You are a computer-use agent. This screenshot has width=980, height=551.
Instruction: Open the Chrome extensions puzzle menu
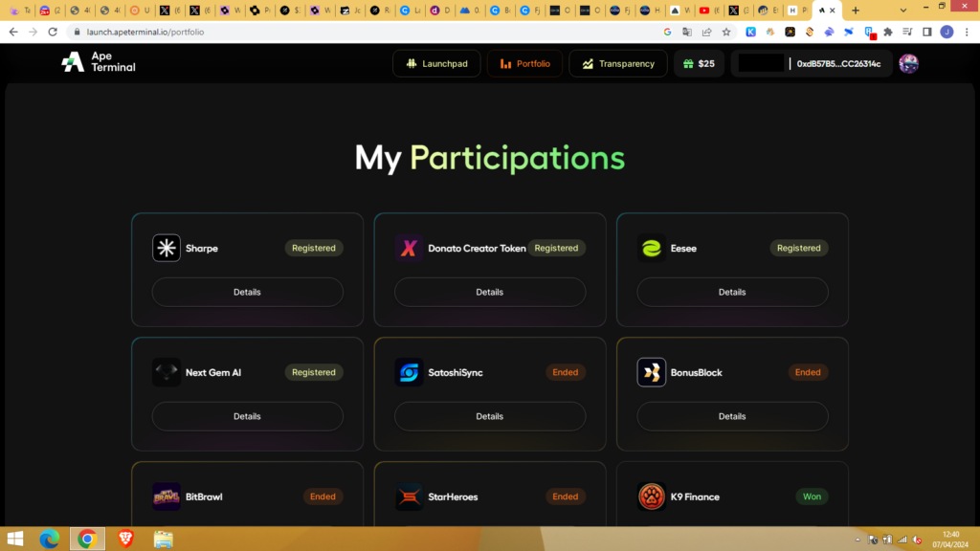(x=888, y=32)
